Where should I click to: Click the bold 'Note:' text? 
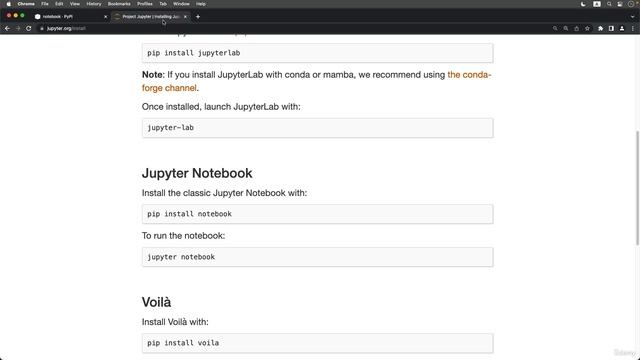(x=153, y=75)
